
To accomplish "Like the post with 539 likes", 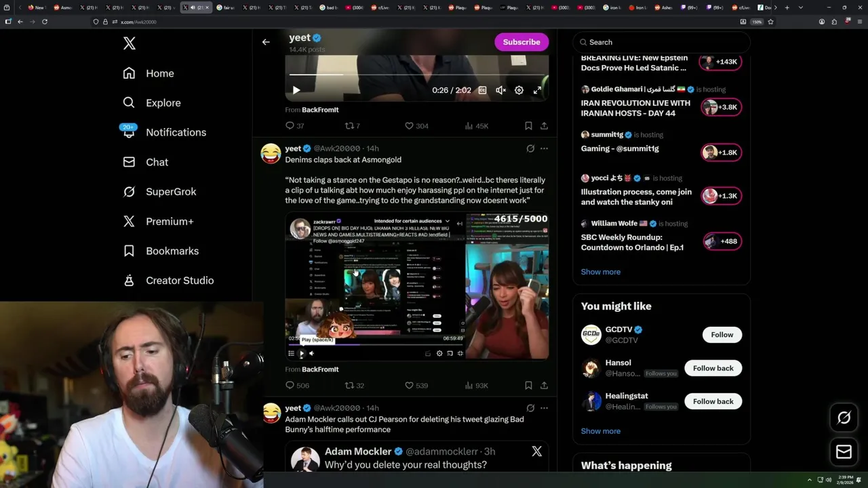I will [416, 386].
